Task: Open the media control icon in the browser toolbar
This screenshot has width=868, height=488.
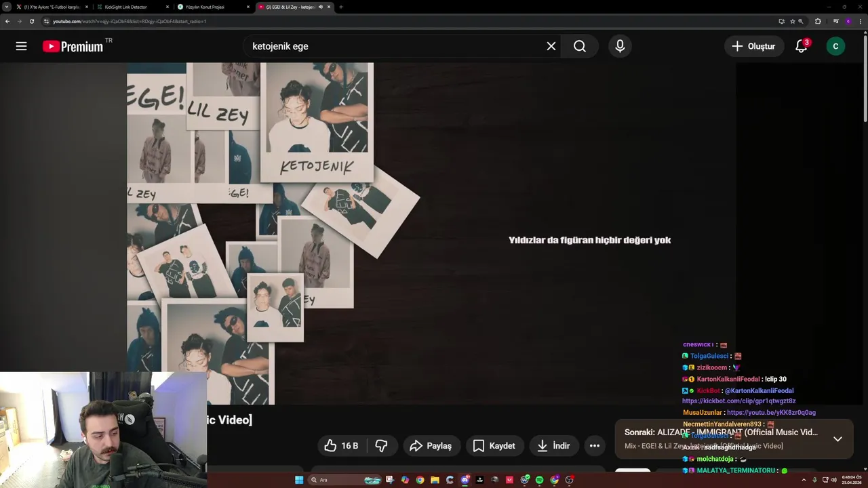Action: coord(836,21)
